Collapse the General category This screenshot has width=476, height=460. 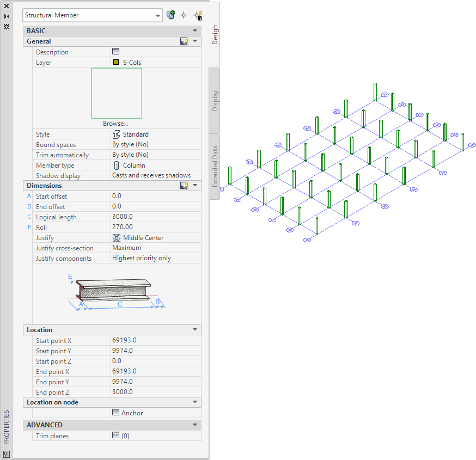[x=195, y=41]
